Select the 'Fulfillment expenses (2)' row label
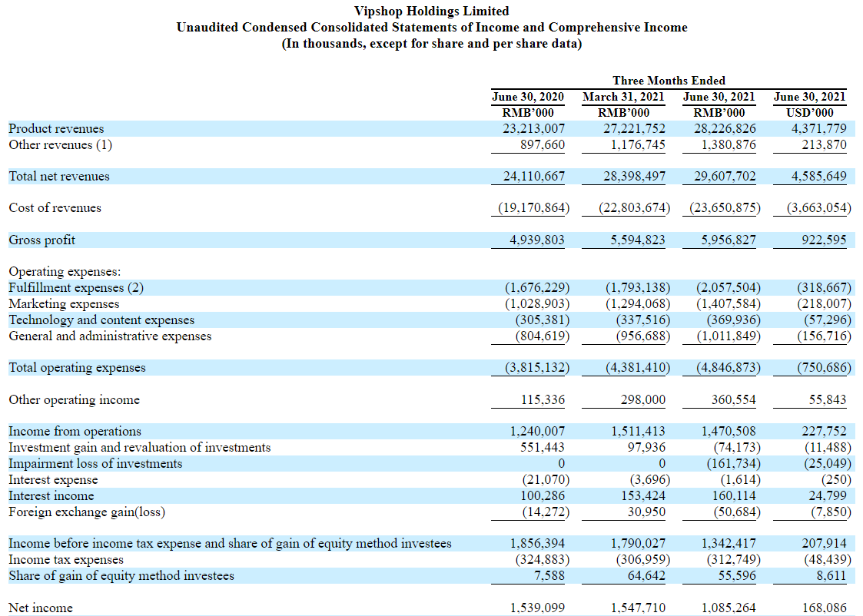 click(76, 288)
